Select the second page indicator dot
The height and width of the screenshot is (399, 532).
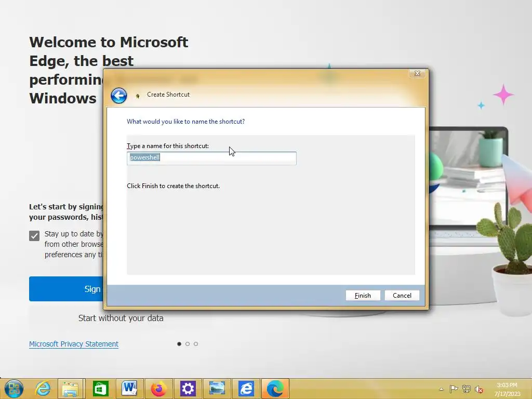(187, 344)
